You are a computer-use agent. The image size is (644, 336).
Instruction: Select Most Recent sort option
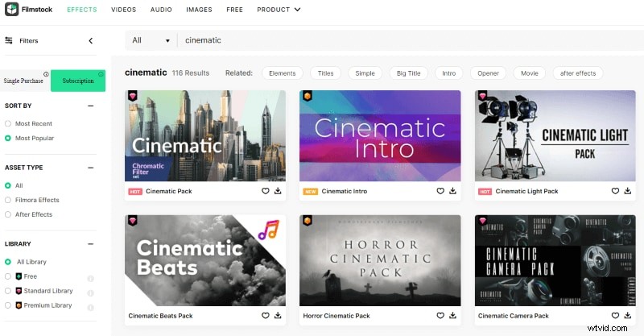click(8, 123)
